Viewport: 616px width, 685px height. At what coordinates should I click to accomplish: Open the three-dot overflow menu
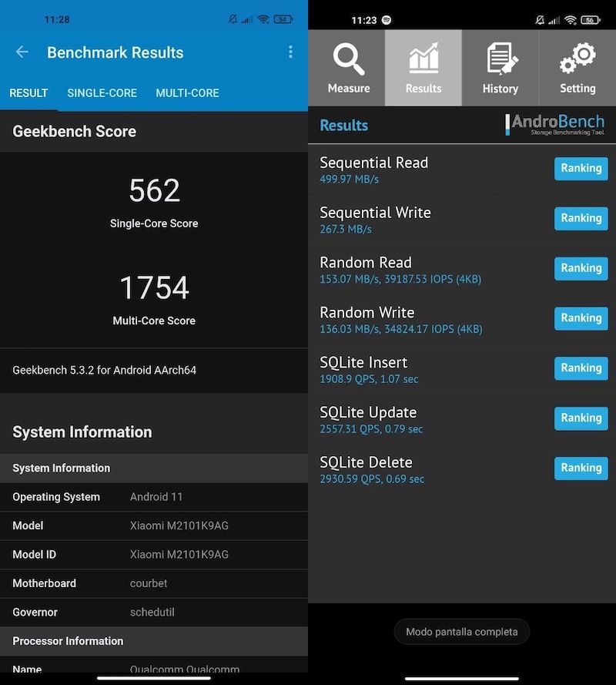click(x=290, y=52)
